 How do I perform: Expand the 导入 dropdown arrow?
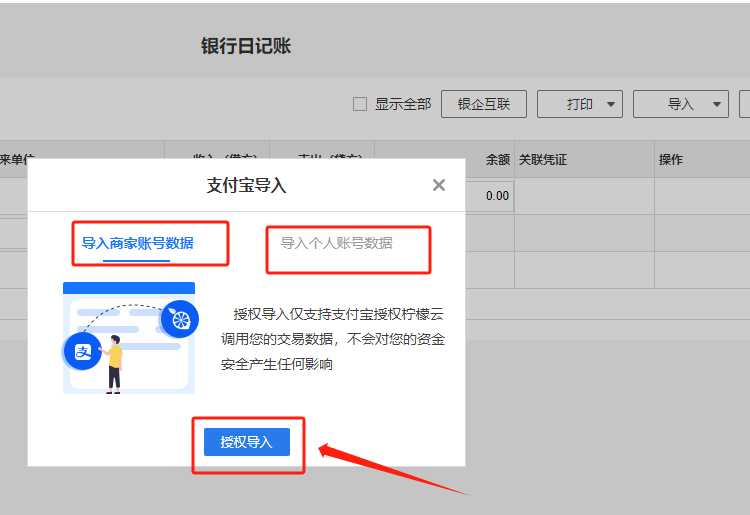[x=717, y=104]
